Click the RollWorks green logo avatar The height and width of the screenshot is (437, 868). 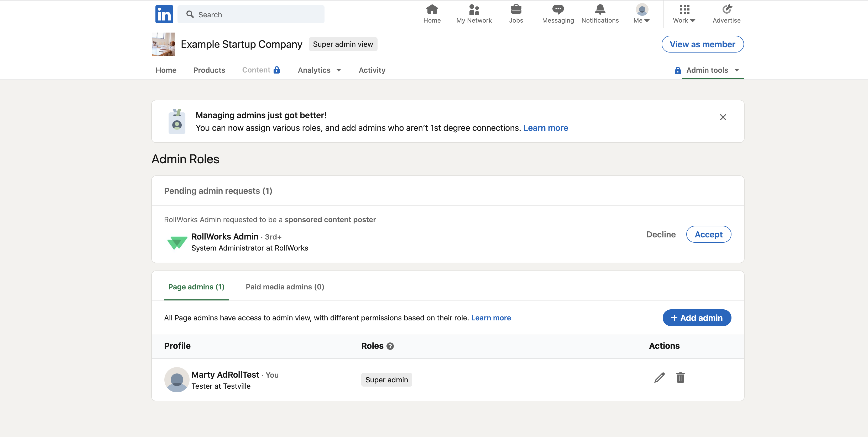point(177,242)
